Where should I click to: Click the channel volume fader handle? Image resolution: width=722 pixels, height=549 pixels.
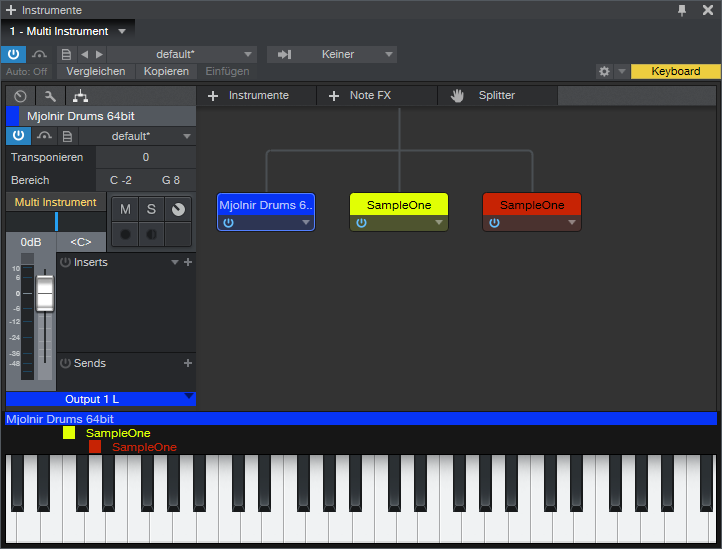(45, 294)
